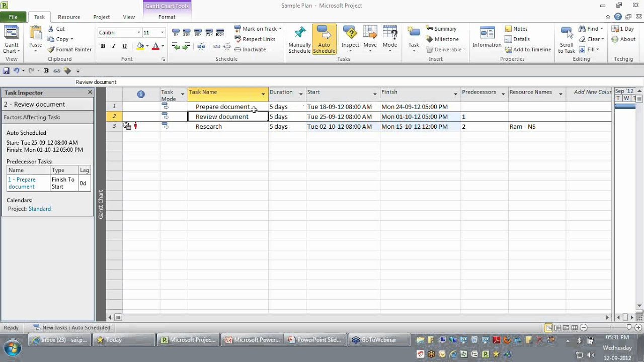Insert a Summary task
This screenshot has width=644, height=362.
441,29
